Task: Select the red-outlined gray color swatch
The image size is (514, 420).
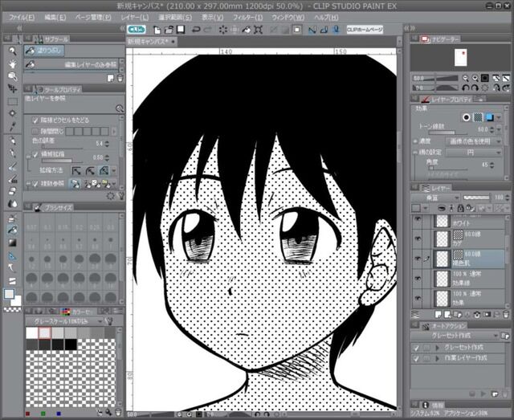Action: coord(45,332)
